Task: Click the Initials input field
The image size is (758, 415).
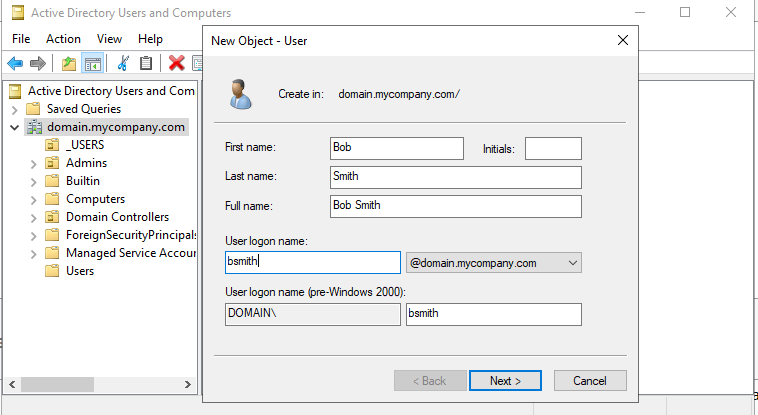Action: click(x=553, y=148)
